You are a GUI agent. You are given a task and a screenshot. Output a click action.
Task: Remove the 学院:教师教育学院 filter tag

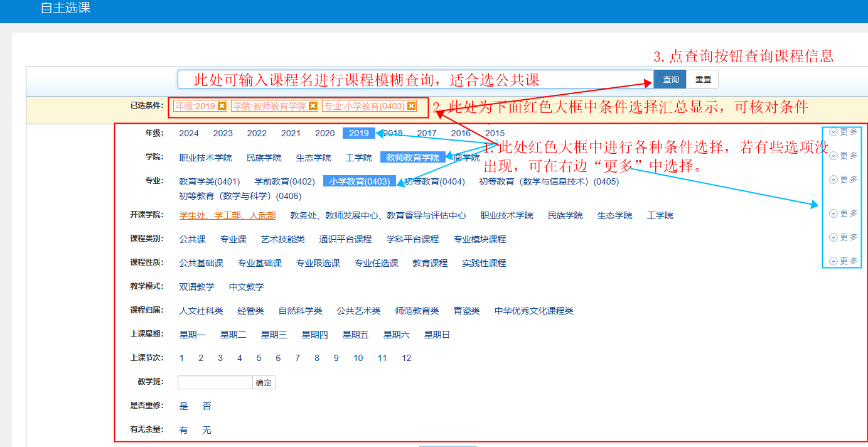click(313, 106)
